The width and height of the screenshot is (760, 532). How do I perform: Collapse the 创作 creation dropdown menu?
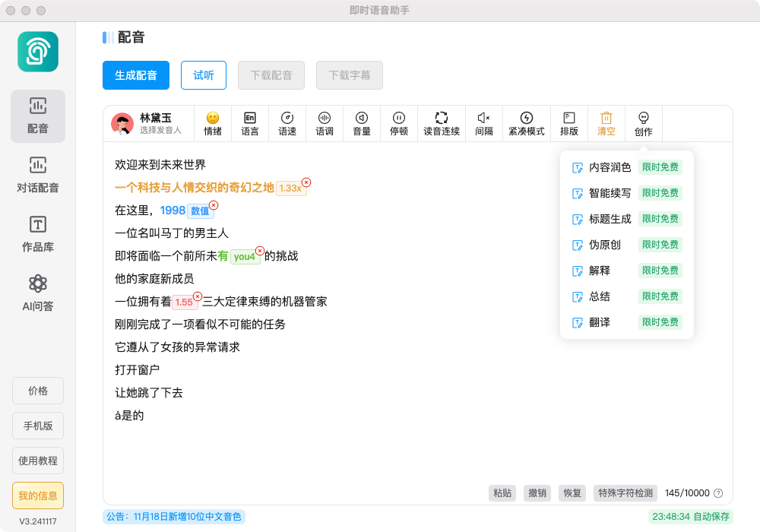644,123
